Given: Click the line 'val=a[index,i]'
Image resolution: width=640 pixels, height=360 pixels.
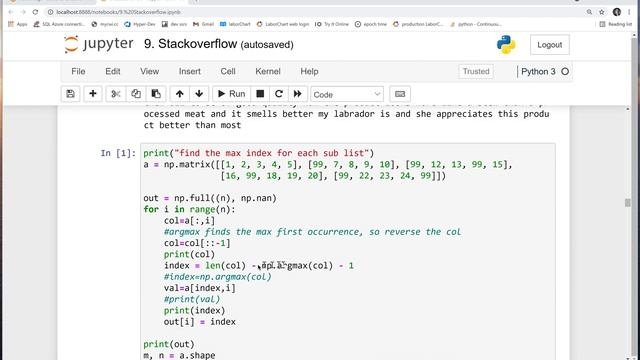Looking at the screenshot, I should point(200,288).
